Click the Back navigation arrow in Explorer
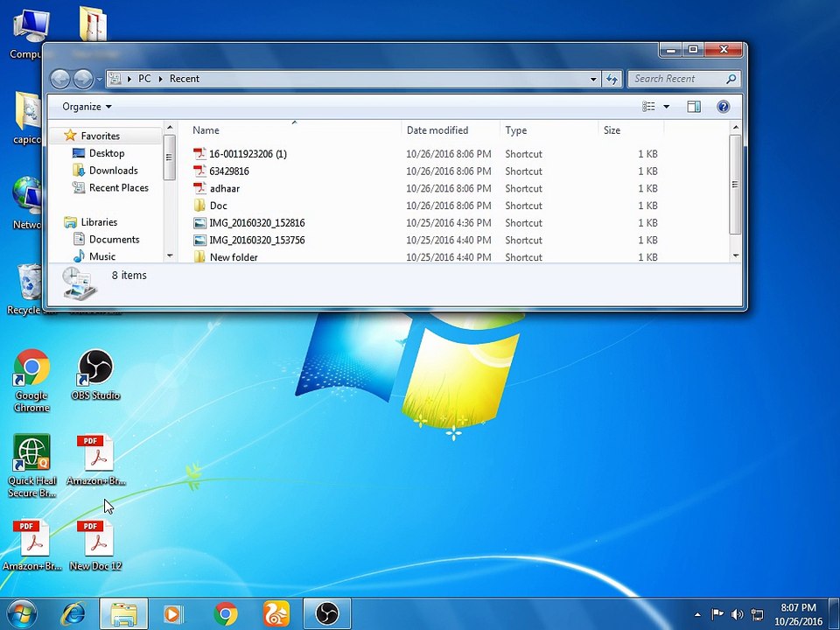 coord(60,80)
